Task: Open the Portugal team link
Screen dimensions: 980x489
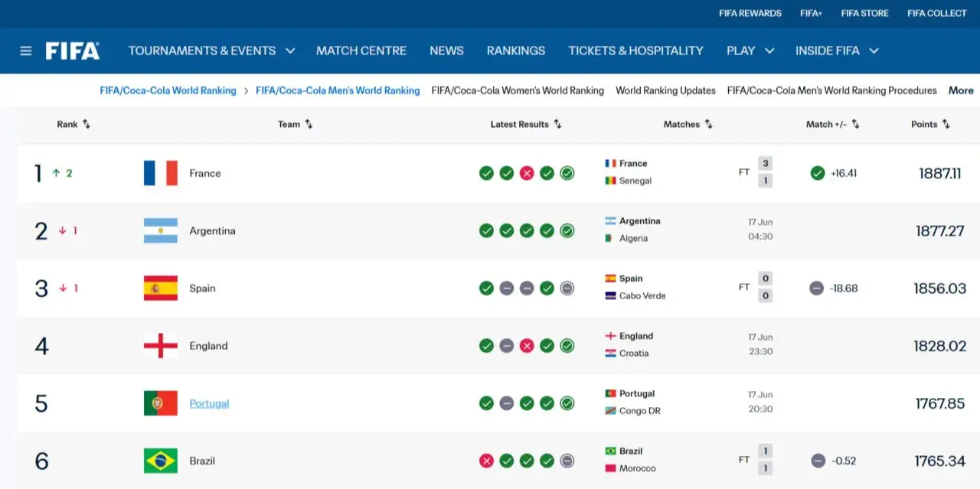Action: pyautogui.click(x=209, y=403)
